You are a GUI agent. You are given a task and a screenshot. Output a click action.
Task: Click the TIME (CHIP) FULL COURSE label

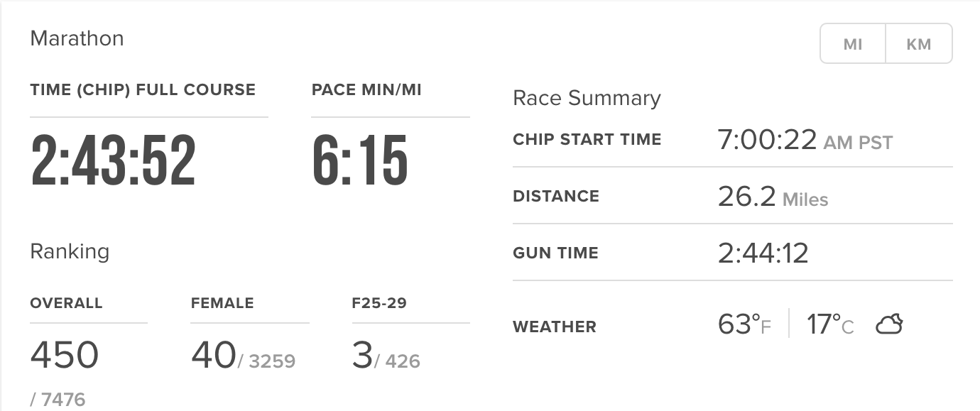(143, 90)
